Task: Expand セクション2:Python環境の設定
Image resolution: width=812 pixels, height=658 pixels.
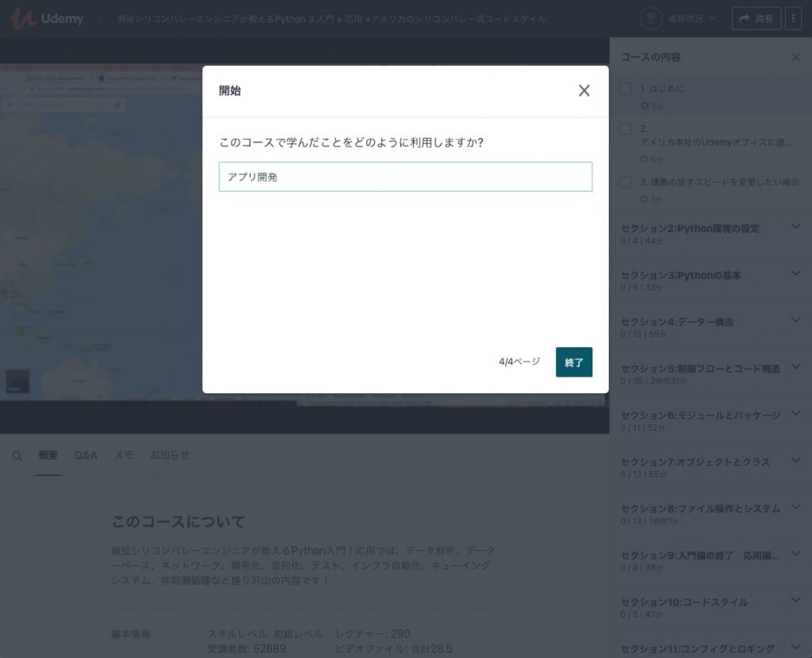Action: (x=796, y=228)
